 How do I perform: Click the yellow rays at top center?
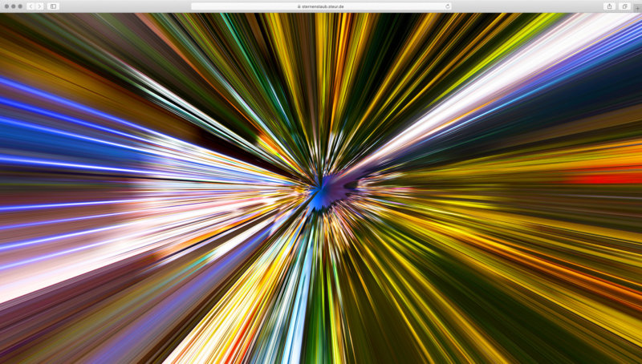pyautogui.click(x=321, y=48)
